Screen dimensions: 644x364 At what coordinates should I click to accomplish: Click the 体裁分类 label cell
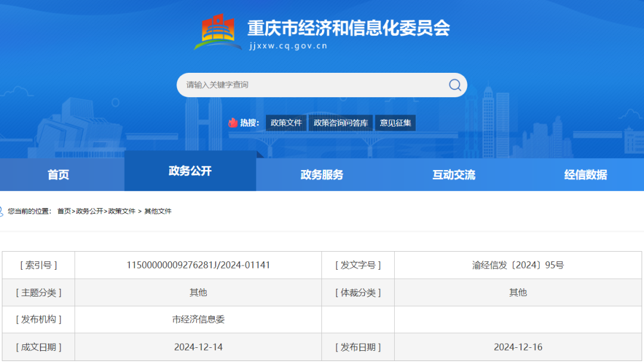[358, 292]
